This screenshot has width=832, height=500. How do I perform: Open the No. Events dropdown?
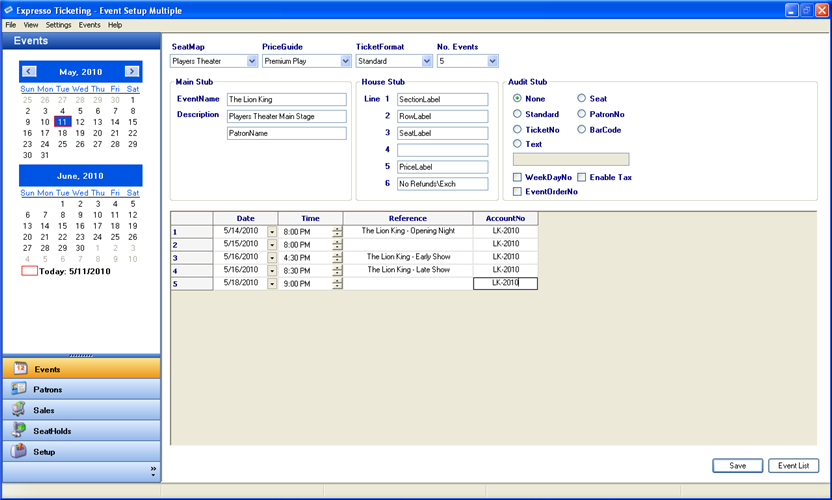[492, 61]
